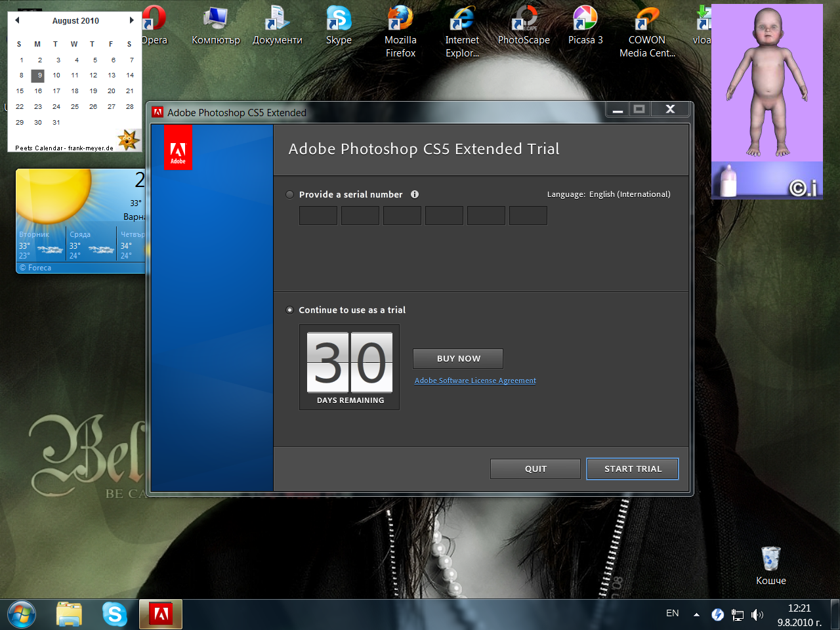The image size is (840, 630).
Task: Click the network tray icon
Action: click(738, 615)
